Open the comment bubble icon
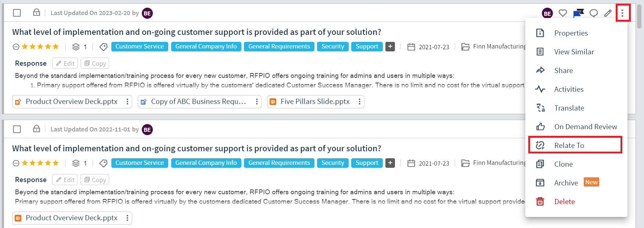 click(593, 13)
